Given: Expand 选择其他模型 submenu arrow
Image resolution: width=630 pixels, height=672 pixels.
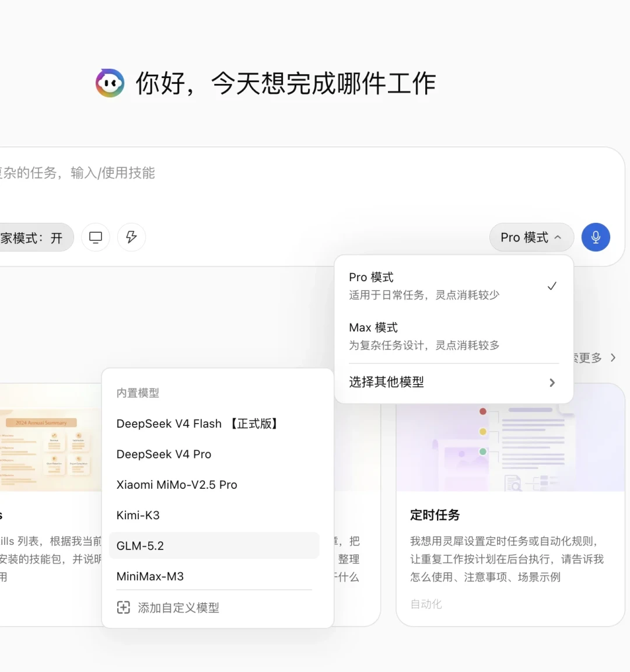Looking at the screenshot, I should click(552, 382).
